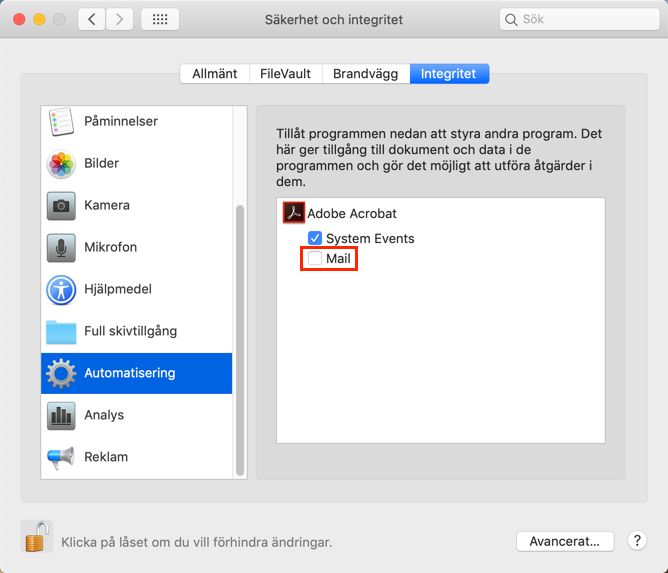Select the Brandvägg tab
Image resolution: width=668 pixels, height=573 pixels.
click(366, 74)
